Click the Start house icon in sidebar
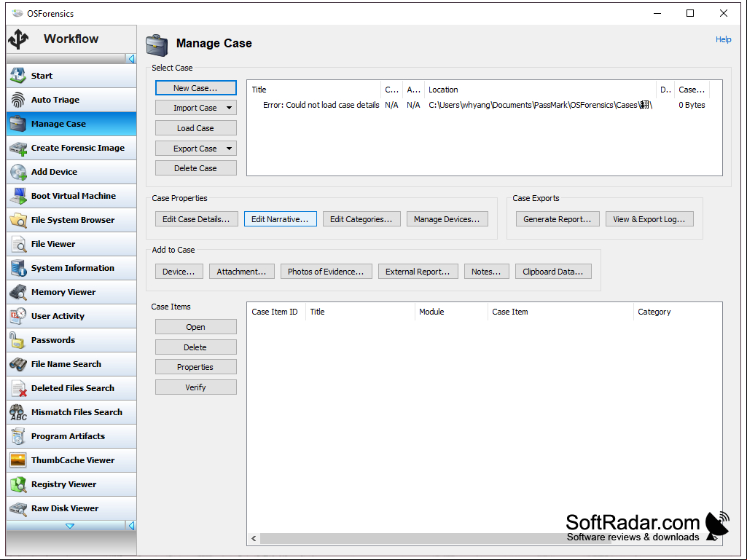 point(18,75)
